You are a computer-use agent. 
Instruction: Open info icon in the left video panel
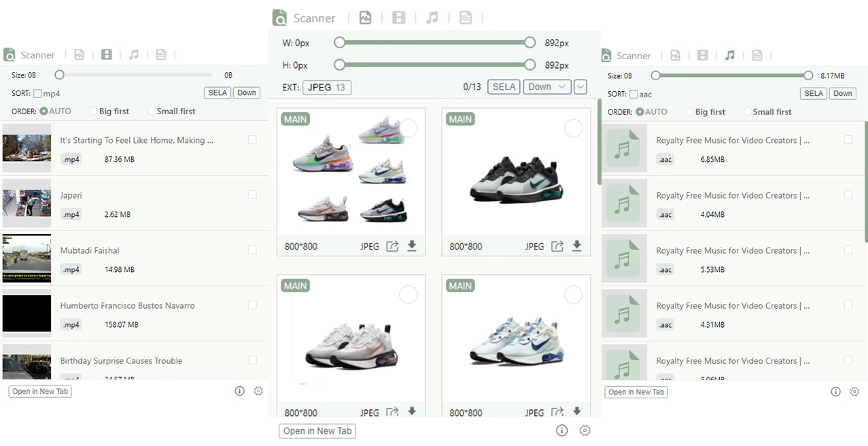(x=239, y=391)
